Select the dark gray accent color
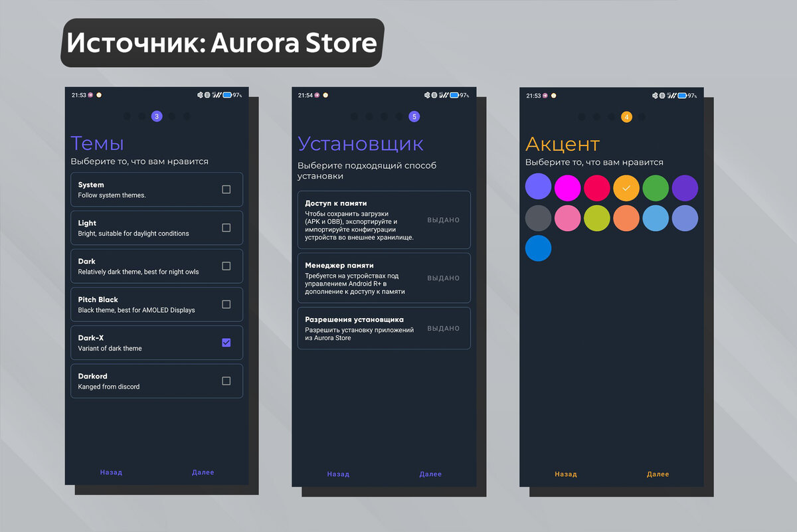Image resolution: width=797 pixels, height=532 pixels. [x=538, y=218]
